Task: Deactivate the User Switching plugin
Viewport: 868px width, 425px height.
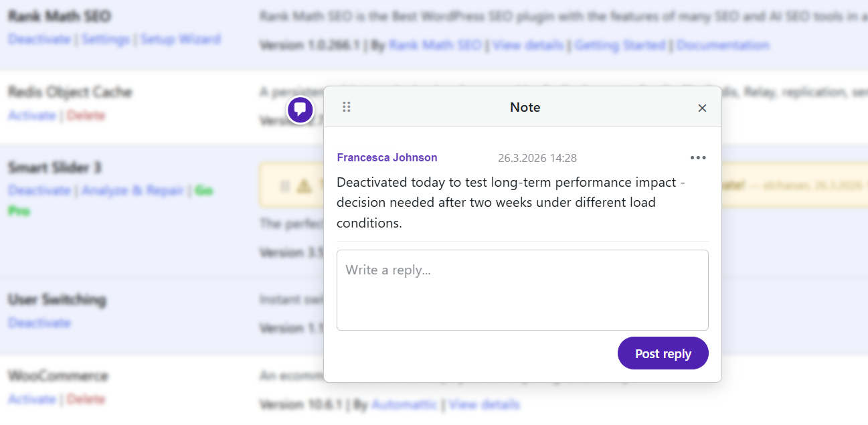Action: tap(39, 323)
